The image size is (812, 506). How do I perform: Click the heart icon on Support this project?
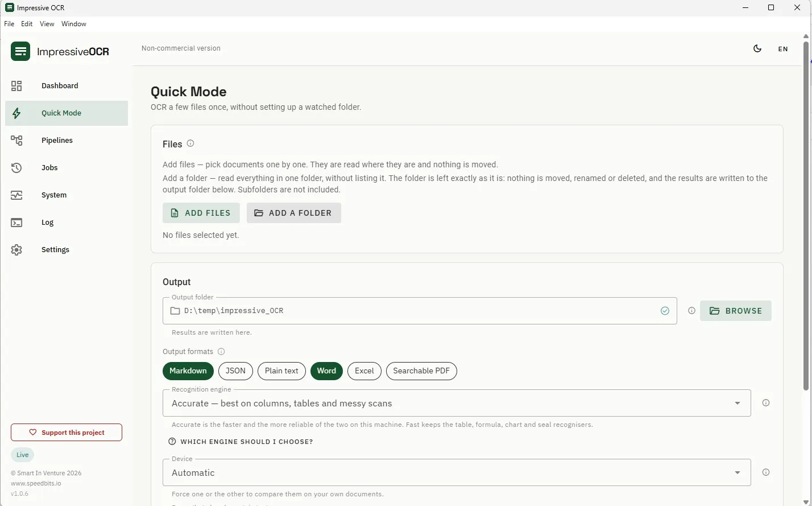coord(33,433)
